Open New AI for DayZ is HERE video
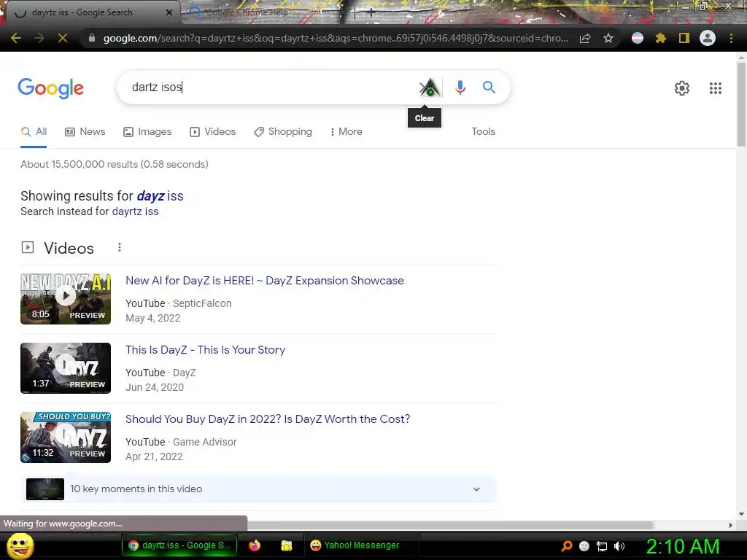 (x=264, y=281)
